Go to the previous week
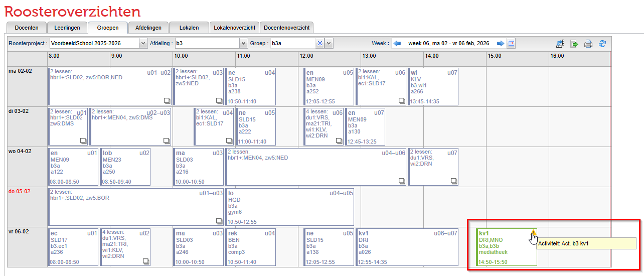 [397, 44]
